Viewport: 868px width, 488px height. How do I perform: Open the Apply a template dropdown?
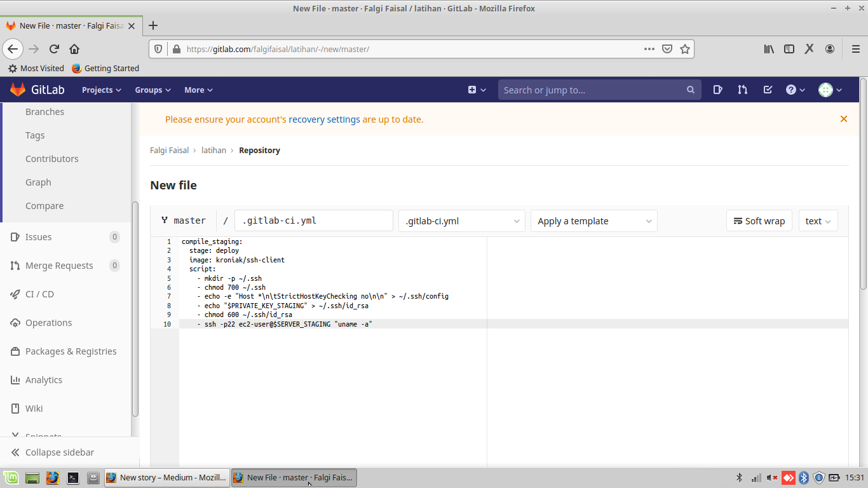[x=593, y=220]
